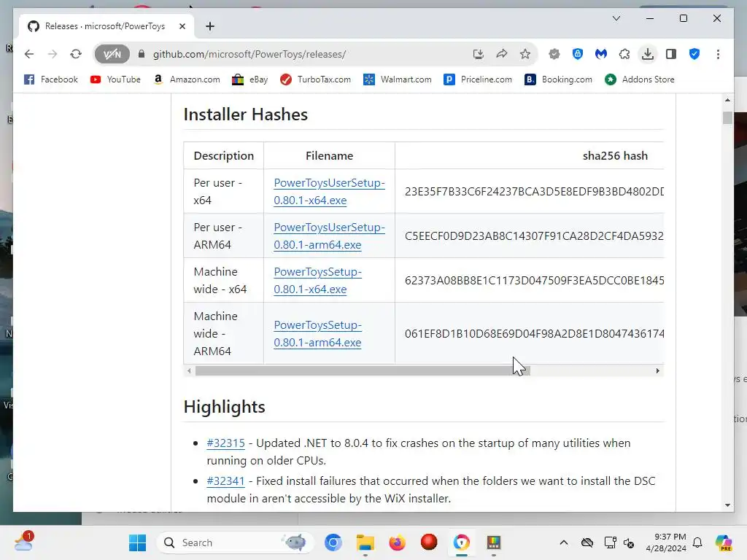Click the address bar URL
The width and height of the screenshot is (747, 560).
click(249, 54)
